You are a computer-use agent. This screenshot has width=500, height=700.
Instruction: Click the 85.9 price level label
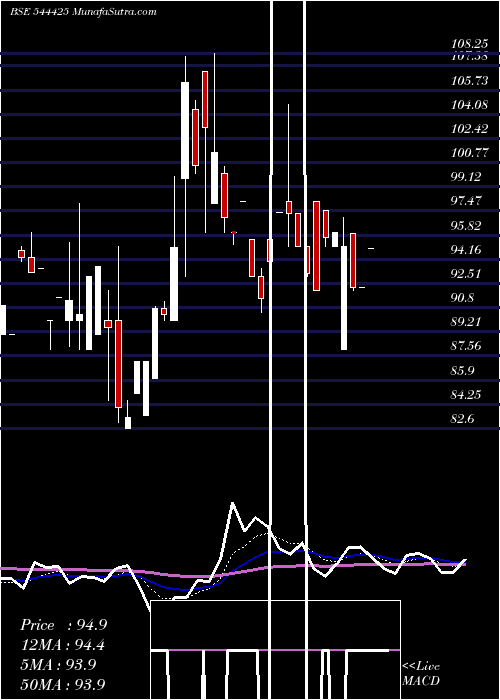[x=463, y=371]
